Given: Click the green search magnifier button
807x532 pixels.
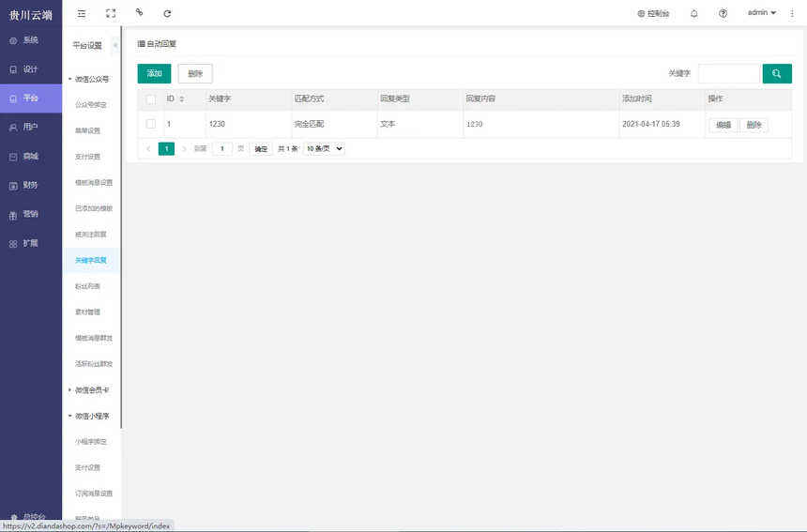Looking at the screenshot, I should 777,73.
